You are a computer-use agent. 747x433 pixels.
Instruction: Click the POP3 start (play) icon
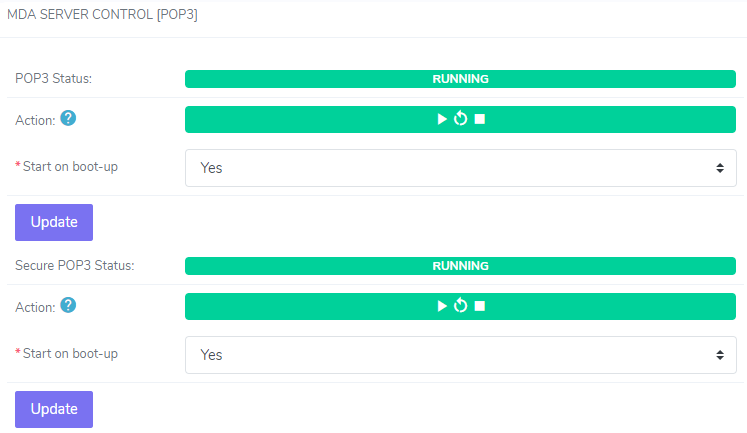pyautogui.click(x=442, y=119)
